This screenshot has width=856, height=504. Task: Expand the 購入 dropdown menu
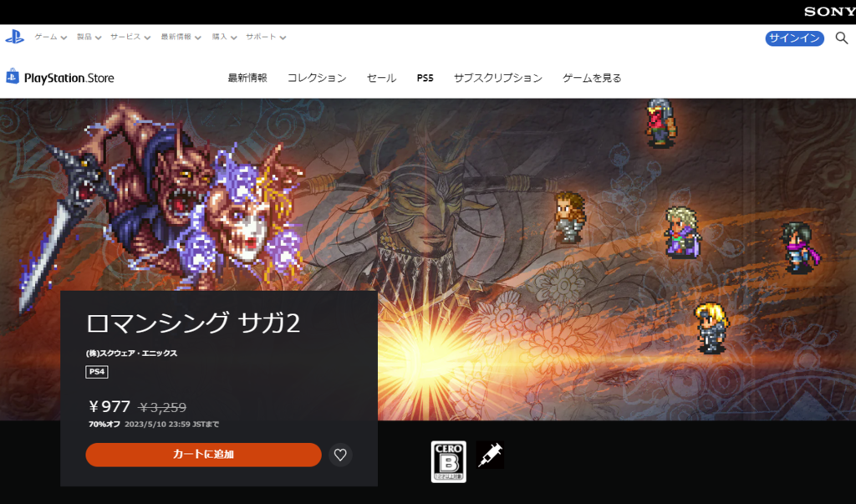(224, 37)
